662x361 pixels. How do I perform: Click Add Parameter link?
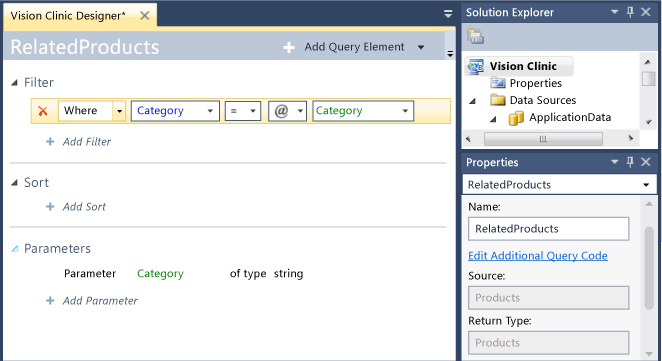100,301
